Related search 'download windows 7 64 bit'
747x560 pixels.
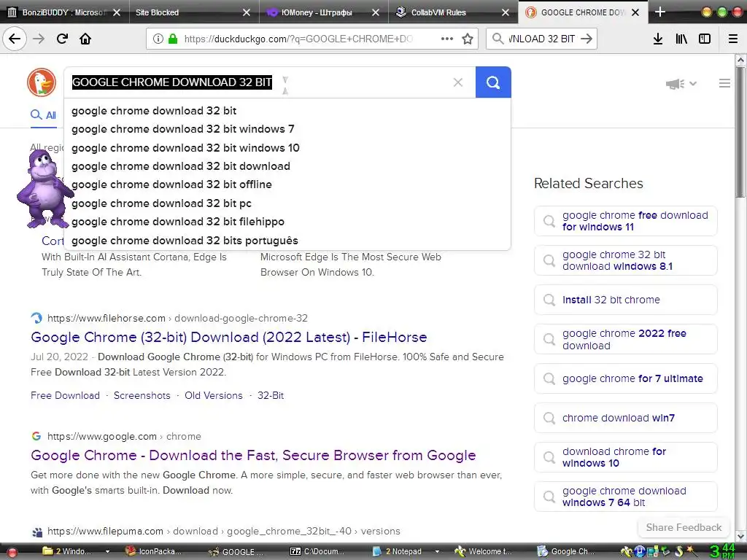625,497
